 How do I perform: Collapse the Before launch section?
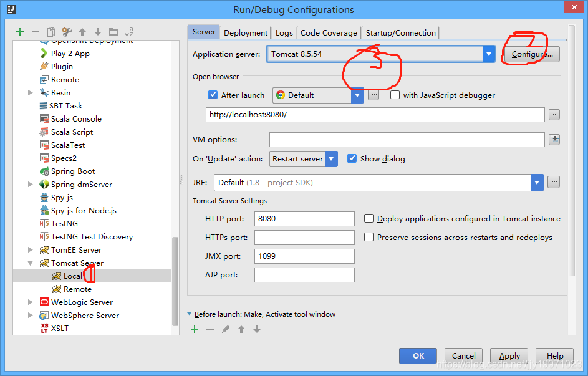[x=190, y=314]
